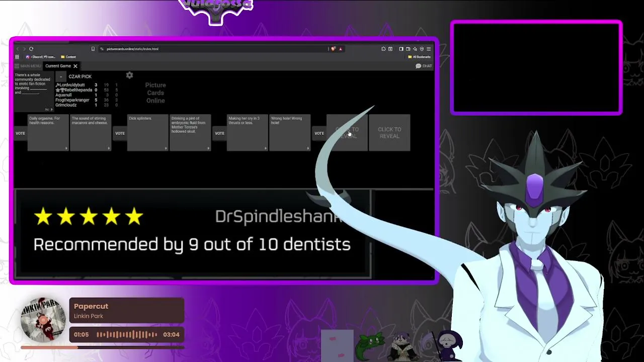Click the CZAR PICK status label

click(80, 76)
